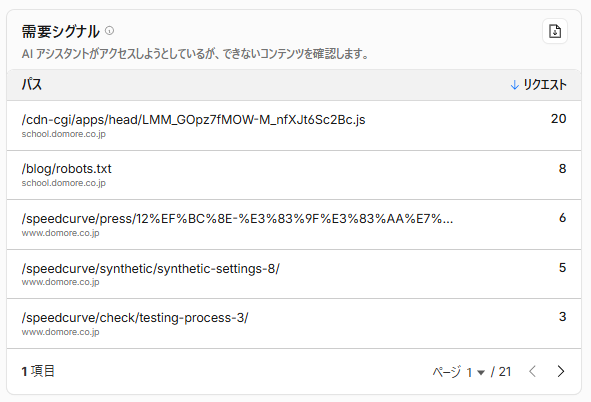Image resolution: width=591 pixels, height=402 pixels.
Task: Click the request count 8
Action: 562,168
